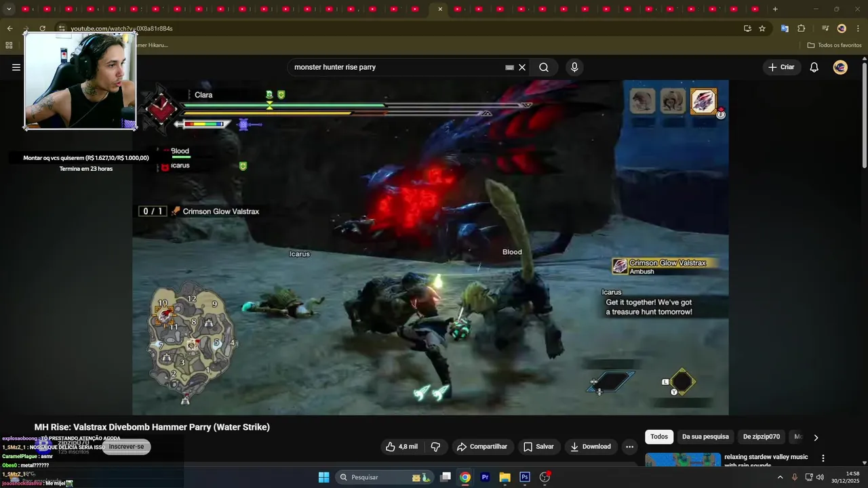Open the on-screen keyboard icon in search box
The height and width of the screenshot is (488, 868).
509,67
